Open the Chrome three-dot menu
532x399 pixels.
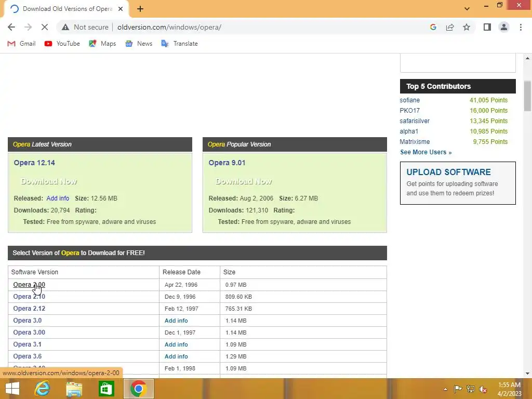pos(521,27)
